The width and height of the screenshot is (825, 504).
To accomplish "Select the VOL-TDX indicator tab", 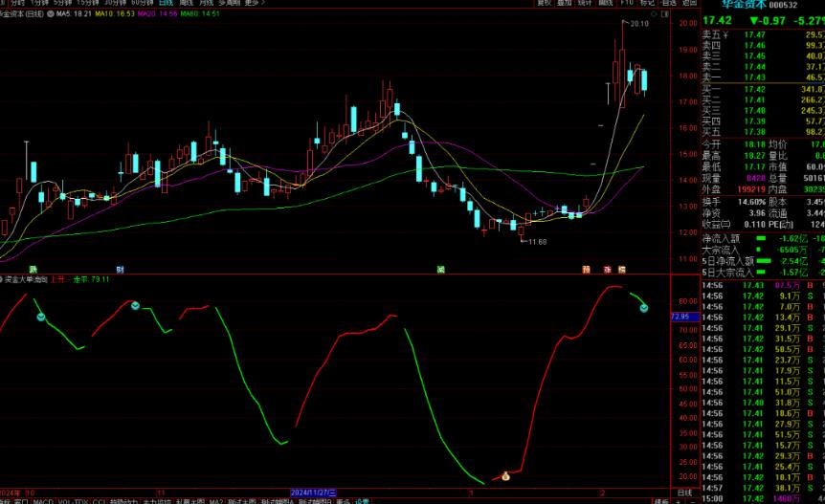I will click(x=73, y=502).
